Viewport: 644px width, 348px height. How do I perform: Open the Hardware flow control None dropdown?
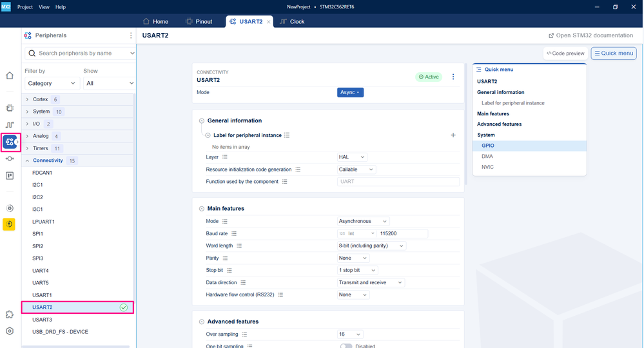pyautogui.click(x=353, y=295)
